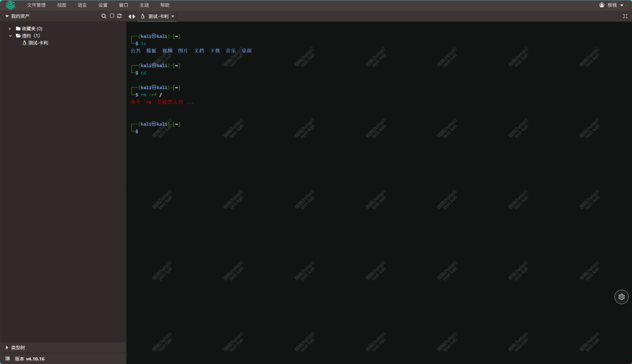Connect to 测试-卡利 asset in tree

(x=37, y=43)
